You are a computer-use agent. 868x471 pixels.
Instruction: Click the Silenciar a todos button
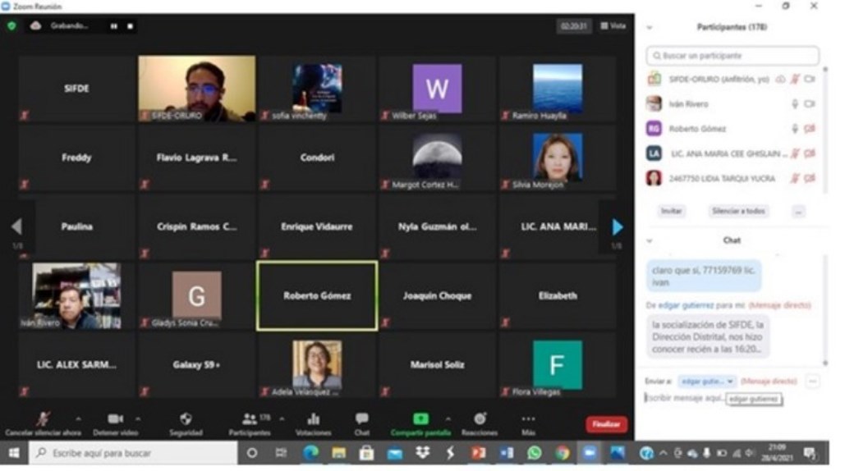pyautogui.click(x=737, y=211)
